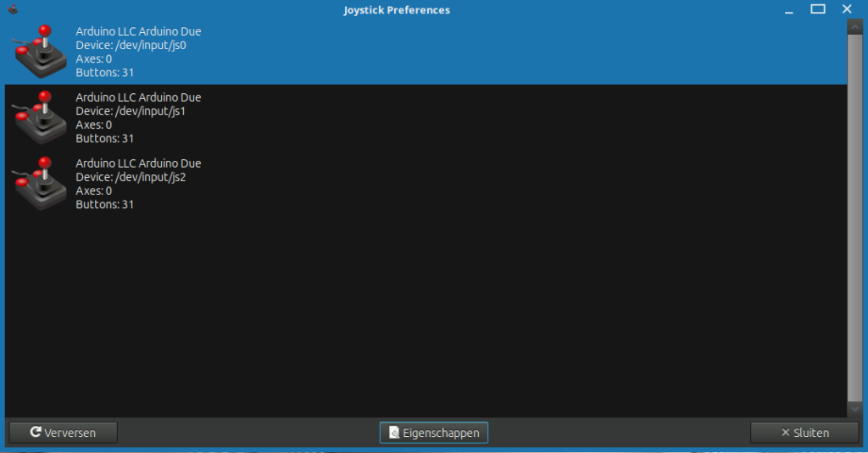
Task: Close the window using the title bar X
Action: pos(847,9)
